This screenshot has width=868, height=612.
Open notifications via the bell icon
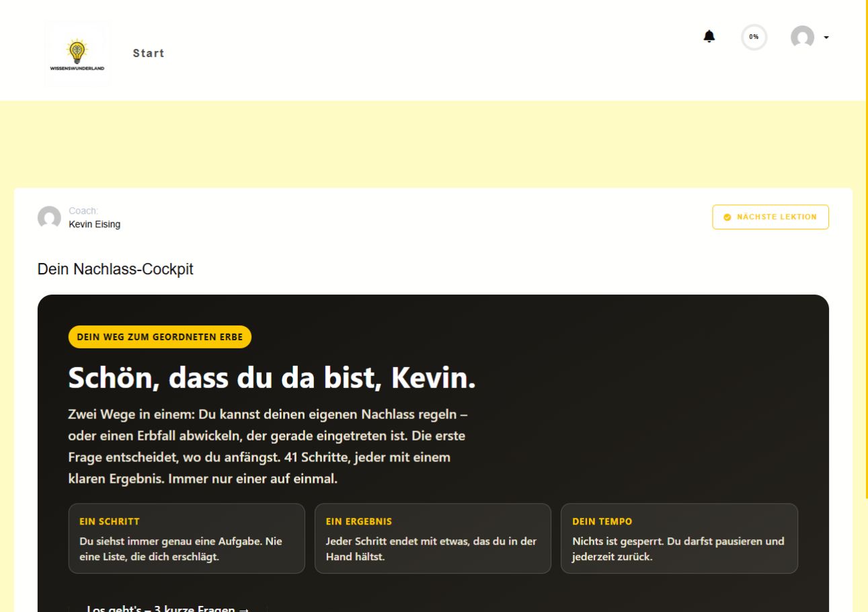(709, 36)
